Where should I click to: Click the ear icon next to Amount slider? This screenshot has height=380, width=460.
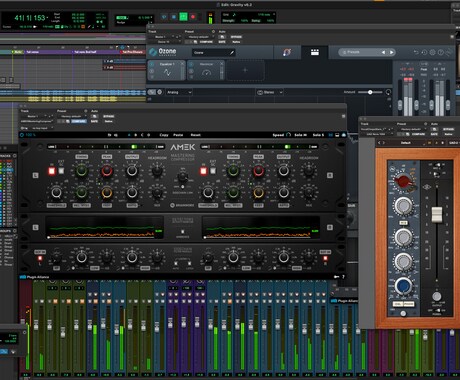click(388, 92)
